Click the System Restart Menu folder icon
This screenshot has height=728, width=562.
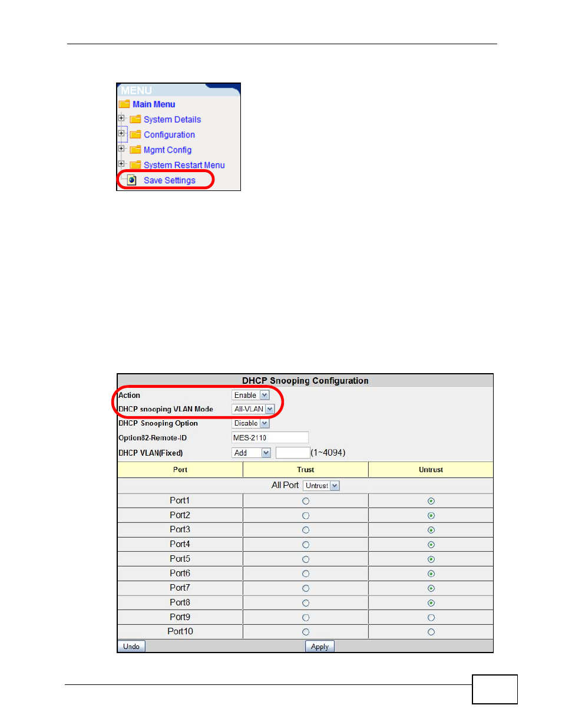pos(135,166)
